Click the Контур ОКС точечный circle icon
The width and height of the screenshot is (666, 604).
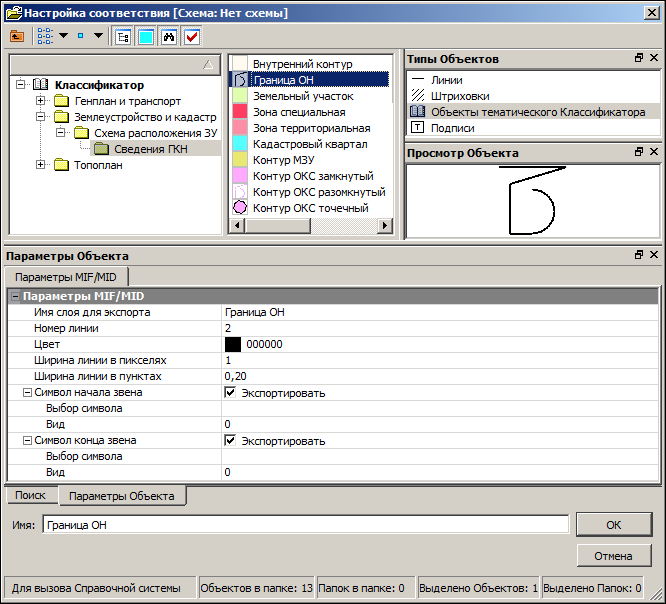coord(240,207)
